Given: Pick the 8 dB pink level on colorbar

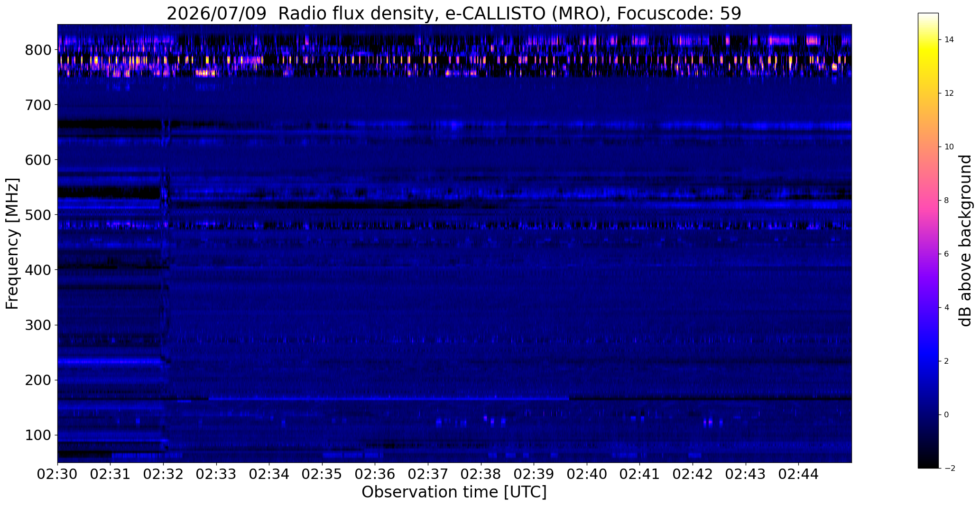Looking at the screenshot, I should pyautogui.click(x=928, y=200).
